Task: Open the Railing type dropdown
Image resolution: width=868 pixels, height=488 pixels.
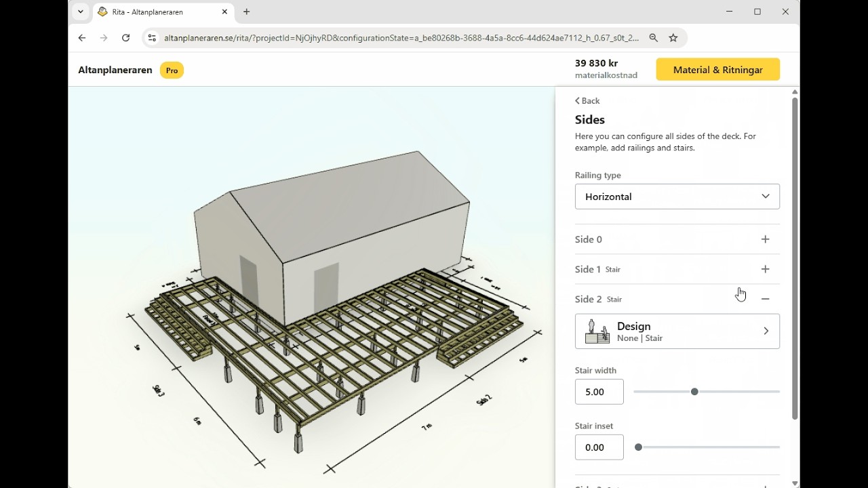Action: 677,197
